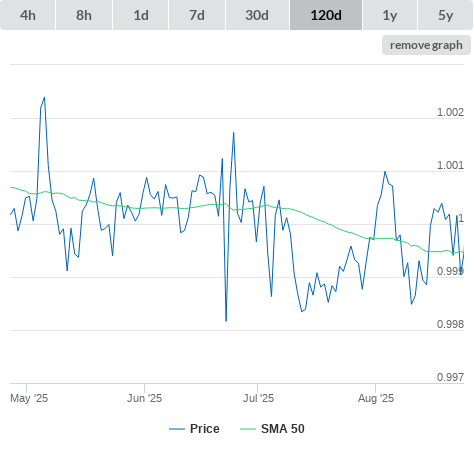Show the 30d price history
474x455 pixels.
coord(257,15)
